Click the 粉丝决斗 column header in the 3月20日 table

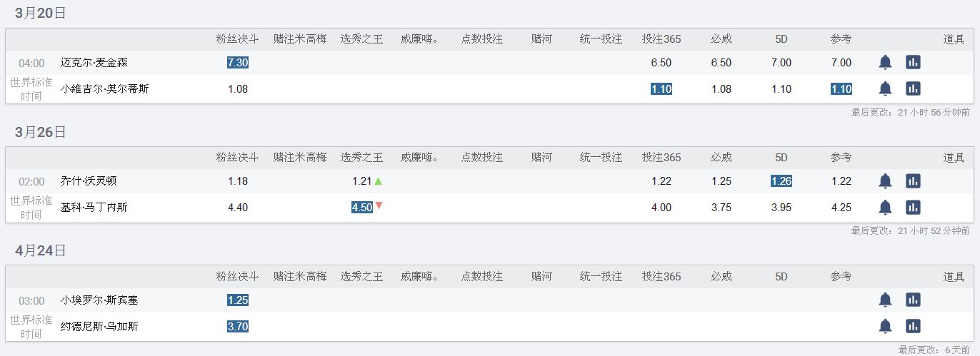(x=238, y=39)
